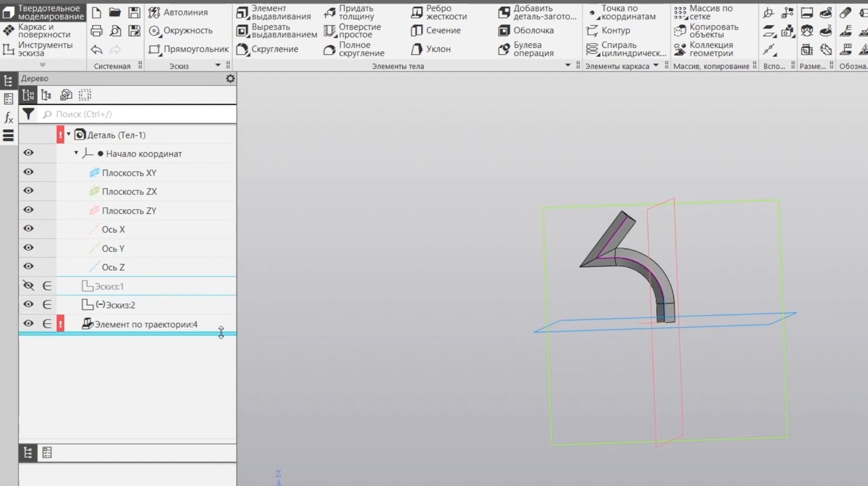Open the Инструменты эскиза toolset

coord(37,49)
